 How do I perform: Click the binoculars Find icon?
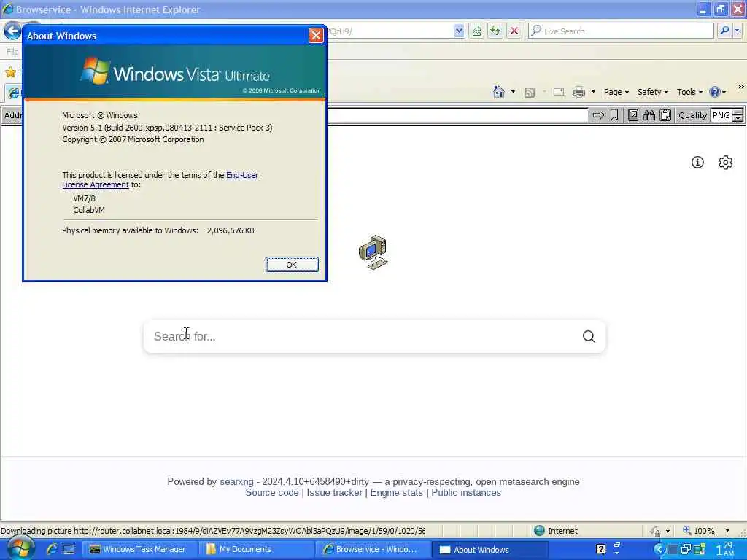click(649, 115)
